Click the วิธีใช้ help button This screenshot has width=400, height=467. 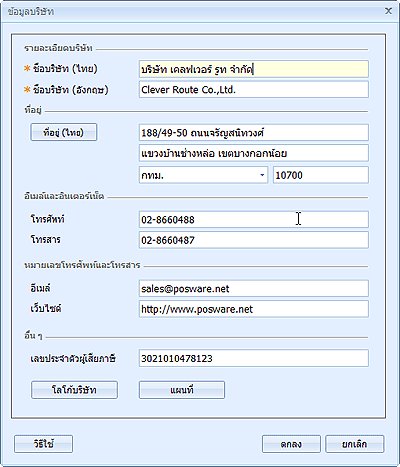click(x=43, y=444)
